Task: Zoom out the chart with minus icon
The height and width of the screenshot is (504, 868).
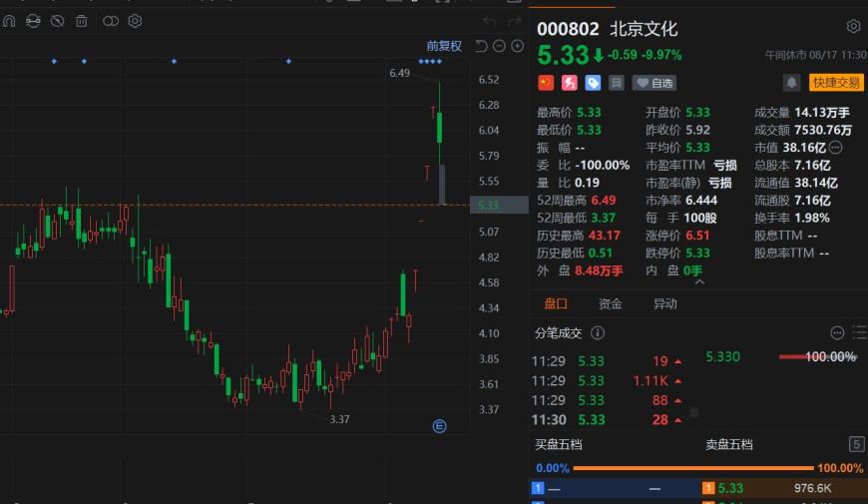Action: 499,46
